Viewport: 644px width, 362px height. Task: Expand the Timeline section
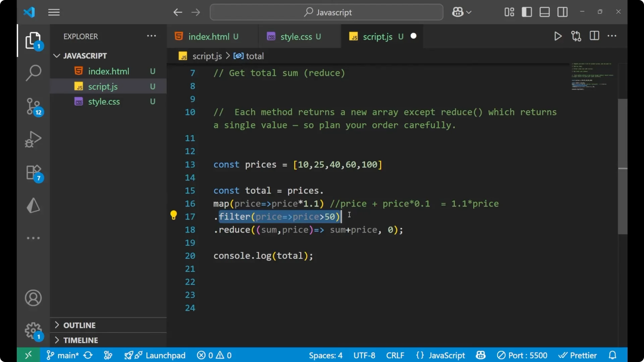80,340
